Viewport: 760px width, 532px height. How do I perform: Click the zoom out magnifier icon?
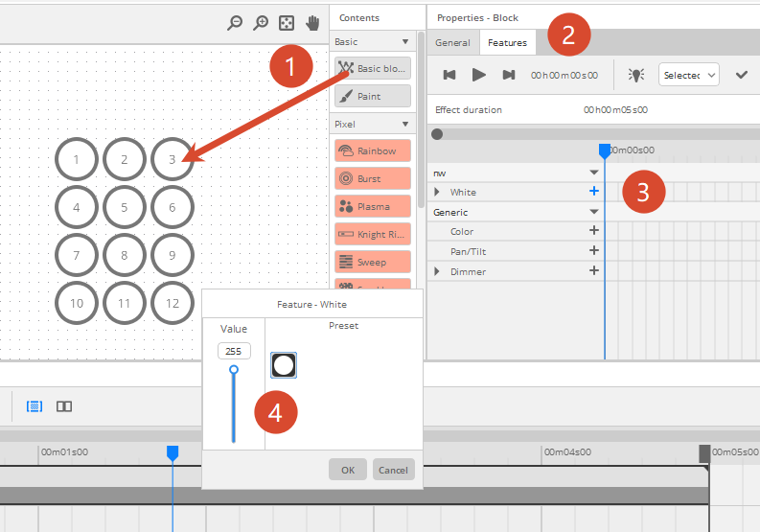(235, 23)
